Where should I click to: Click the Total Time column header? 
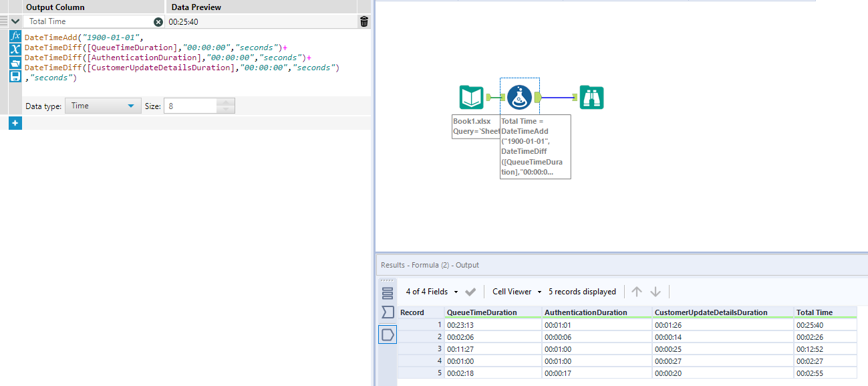pos(815,312)
